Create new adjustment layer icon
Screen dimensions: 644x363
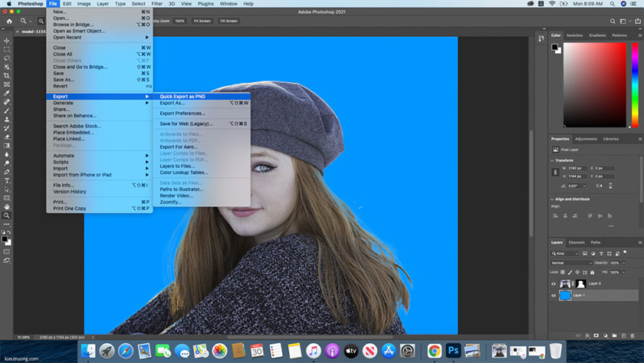(606, 335)
